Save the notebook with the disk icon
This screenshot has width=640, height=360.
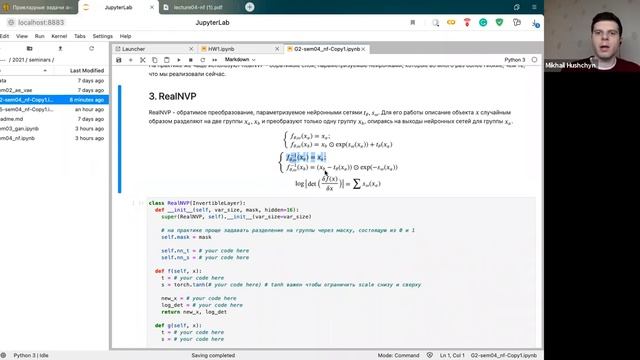119,60
